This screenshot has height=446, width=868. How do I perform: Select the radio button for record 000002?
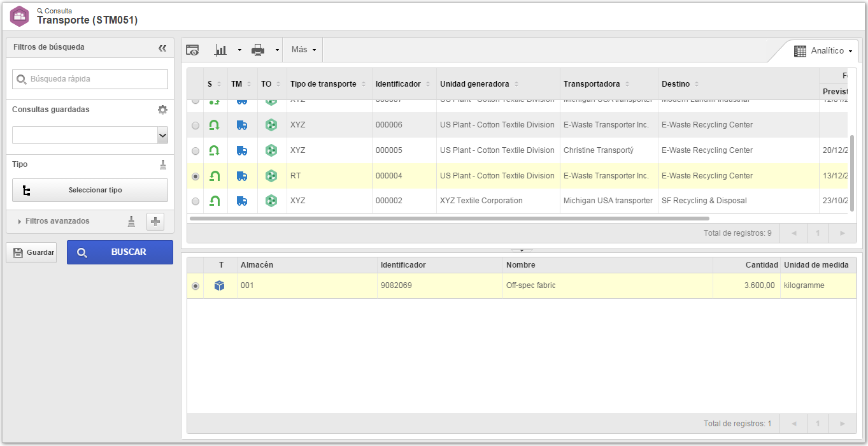click(196, 201)
